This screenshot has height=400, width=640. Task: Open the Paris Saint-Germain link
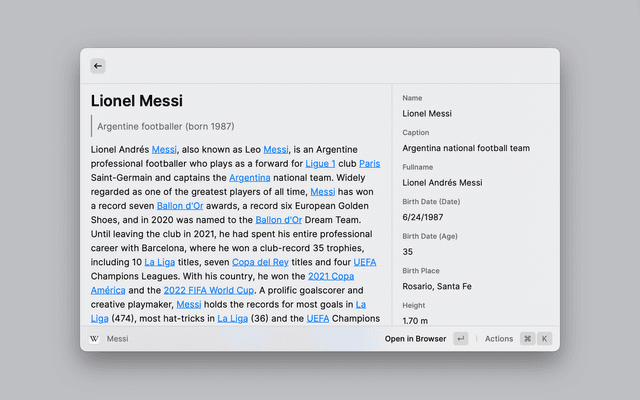click(x=369, y=163)
